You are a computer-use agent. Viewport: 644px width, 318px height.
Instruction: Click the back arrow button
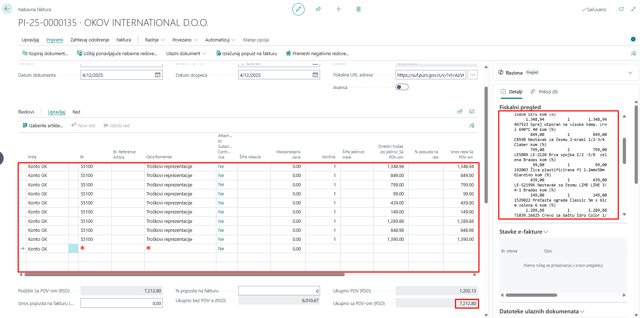pyautogui.click(x=7, y=9)
